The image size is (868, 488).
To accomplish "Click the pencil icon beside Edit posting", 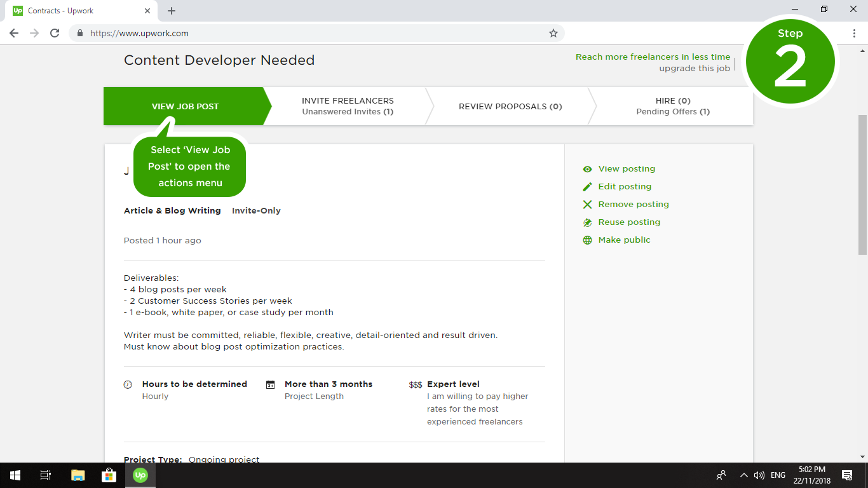I will pos(587,187).
